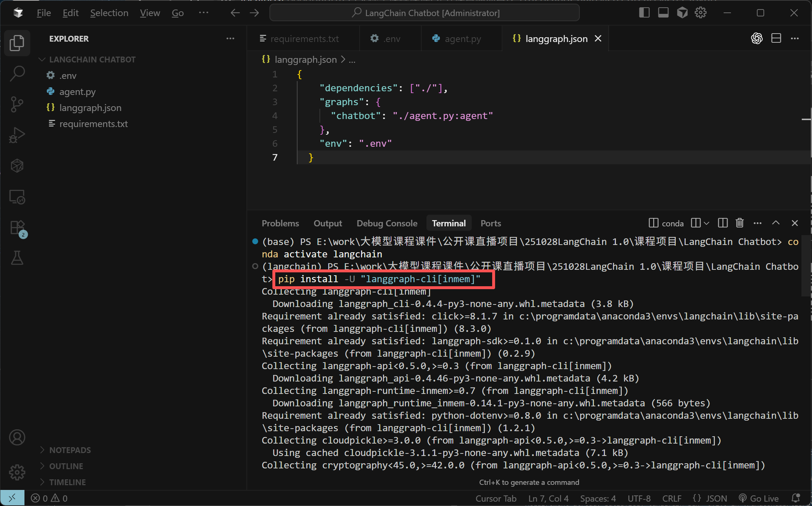Close the langgraph.json tab

click(x=598, y=38)
